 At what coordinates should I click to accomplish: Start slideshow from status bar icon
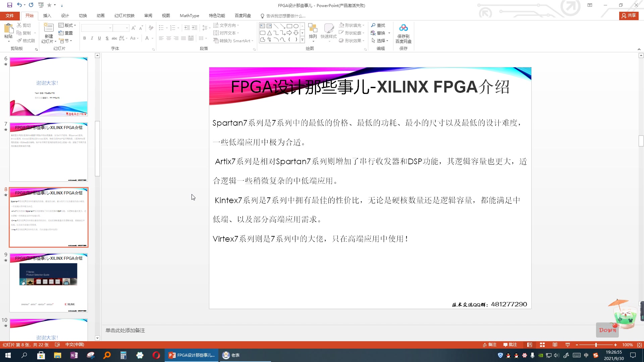(x=568, y=345)
